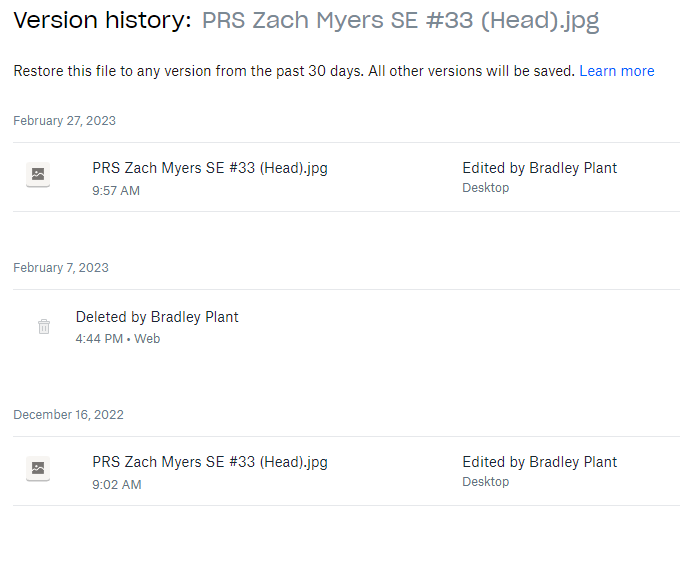
Task: Click the image file icon for the 9:02 AM version
Action: 38,469
